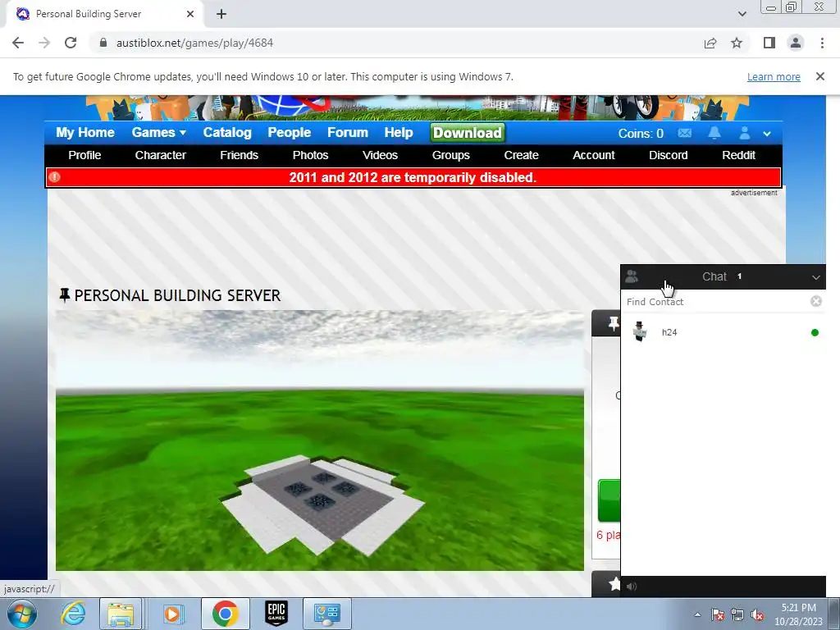The width and height of the screenshot is (840, 630).
Task: Open the notifications bell icon
Action: coord(714,133)
